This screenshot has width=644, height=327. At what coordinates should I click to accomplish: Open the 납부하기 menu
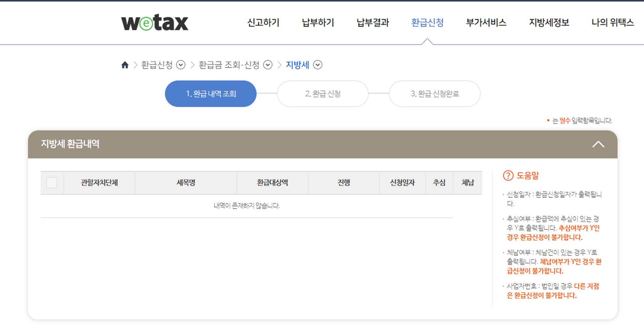pos(317,22)
